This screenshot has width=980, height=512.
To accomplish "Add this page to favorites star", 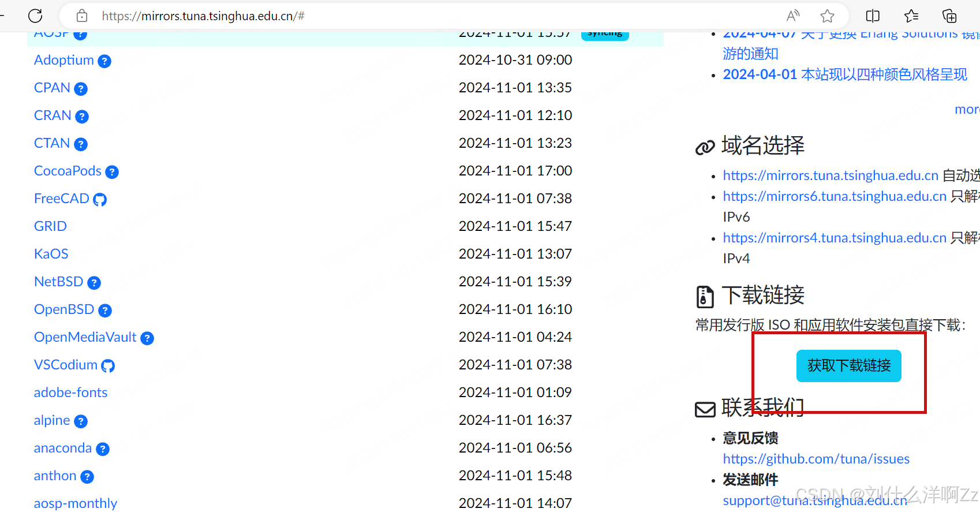I will click(827, 16).
